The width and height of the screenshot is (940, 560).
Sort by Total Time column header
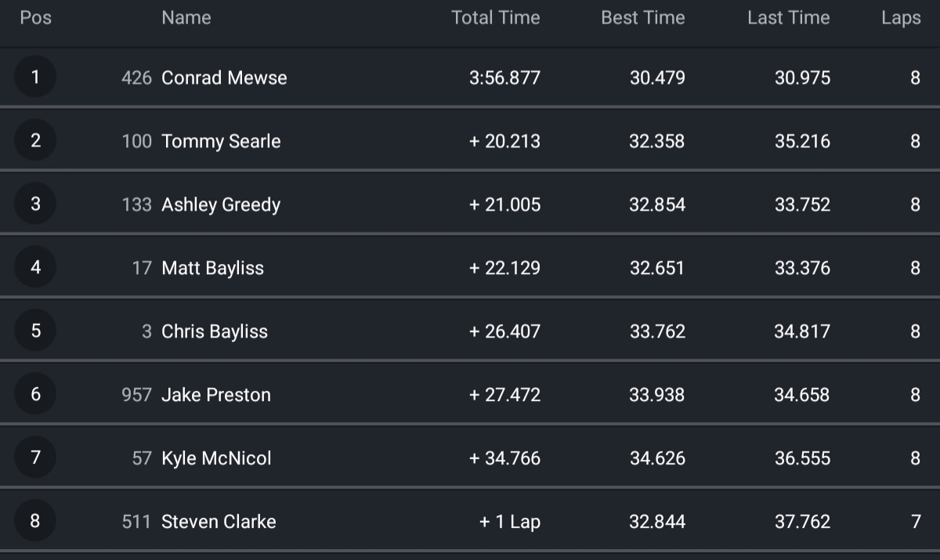pos(495,17)
